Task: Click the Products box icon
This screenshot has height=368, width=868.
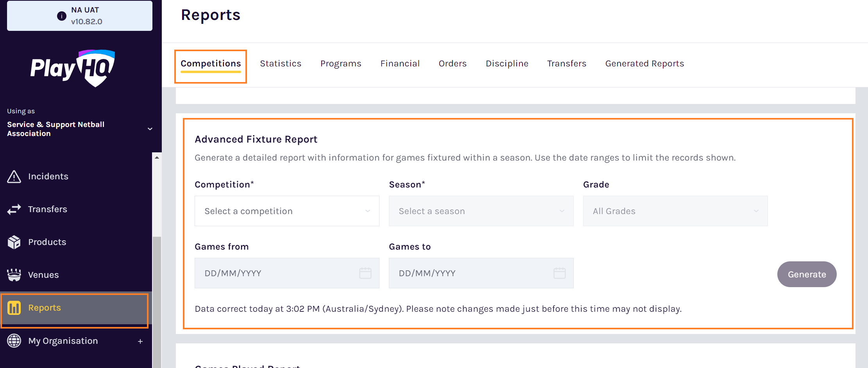Action: tap(14, 242)
